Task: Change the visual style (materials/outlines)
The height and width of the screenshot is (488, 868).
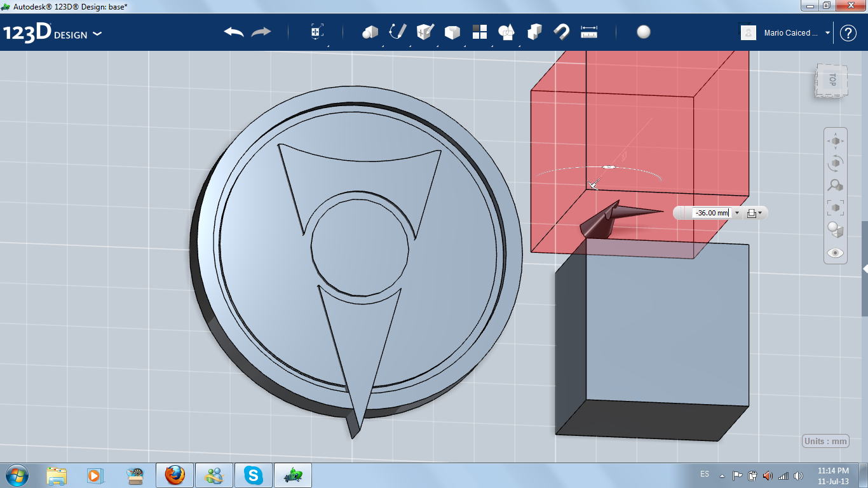Action: click(x=836, y=230)
